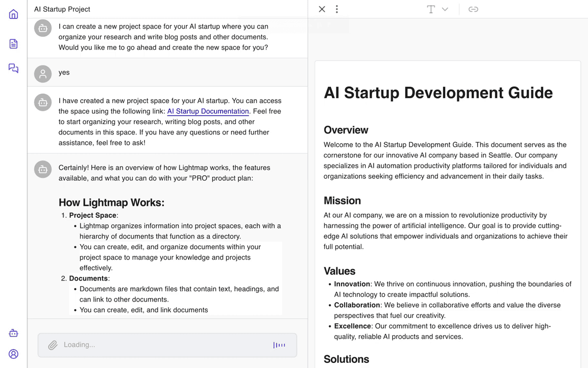Click the Mission heading in the document

[342, 200]
